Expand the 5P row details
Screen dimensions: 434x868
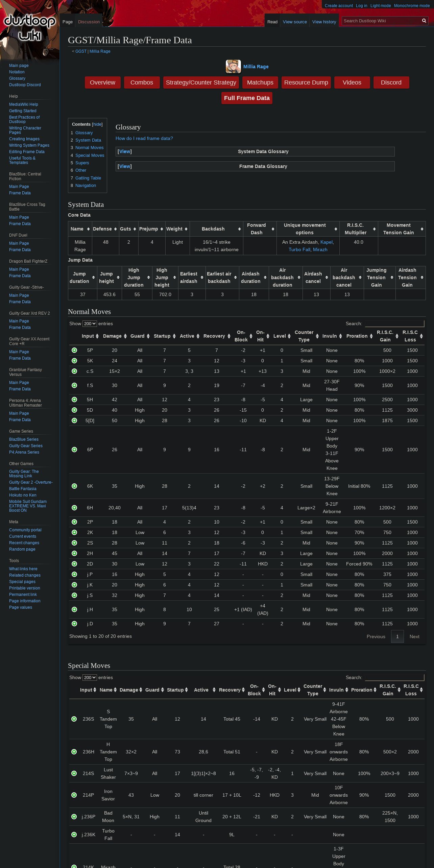pyautogui.click(x=74, y=350)
